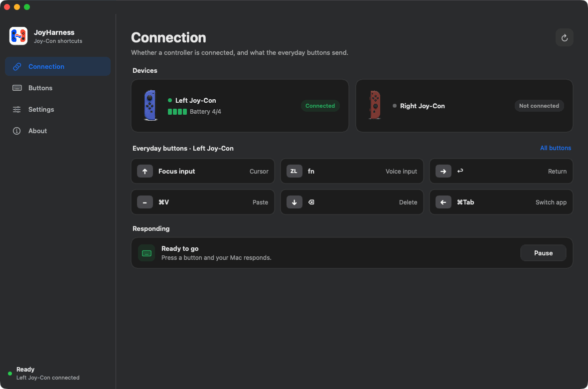The height and width of the screenshot is (389, 588).
Task: Open the Buttons section
Action: [58, 88]
